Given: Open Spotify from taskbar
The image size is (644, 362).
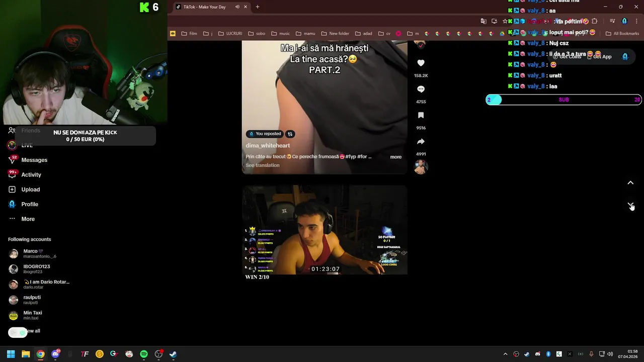Looking at the screenshot, I should pyautogui.click(x=144, y=354).
